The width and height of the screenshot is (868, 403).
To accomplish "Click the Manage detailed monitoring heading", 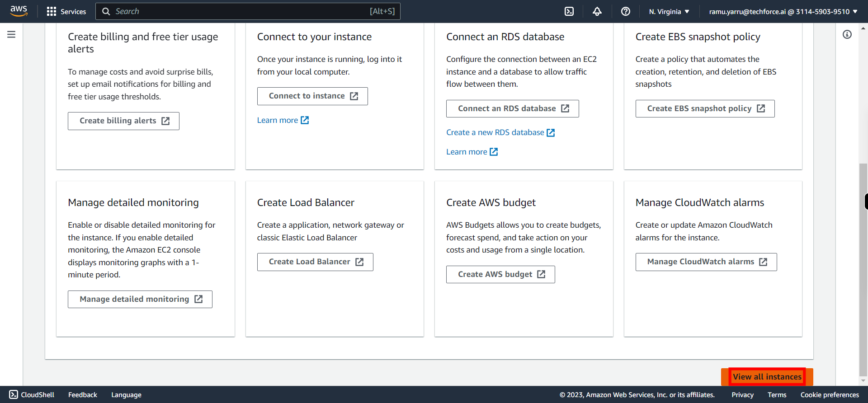I will [x=133, y=203].
